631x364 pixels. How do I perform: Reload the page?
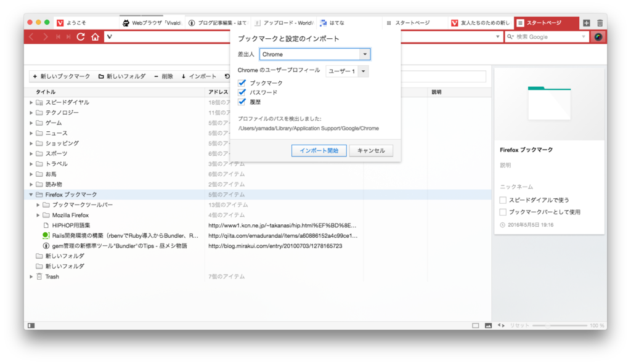pos(81,37)
